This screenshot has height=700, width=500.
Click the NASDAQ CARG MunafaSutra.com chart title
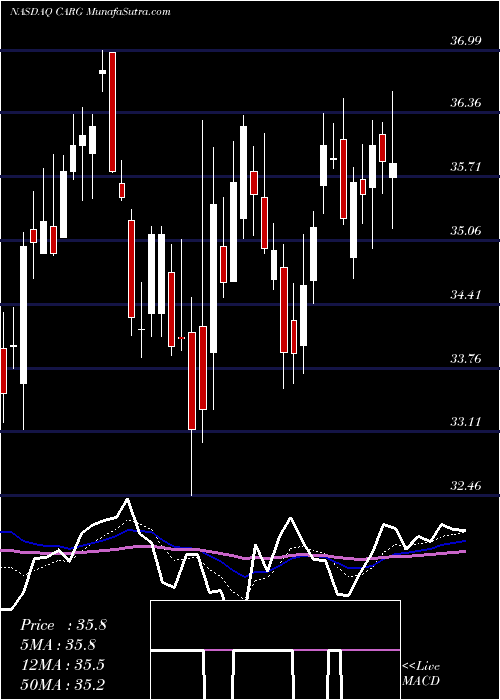[x=90, y=12]
